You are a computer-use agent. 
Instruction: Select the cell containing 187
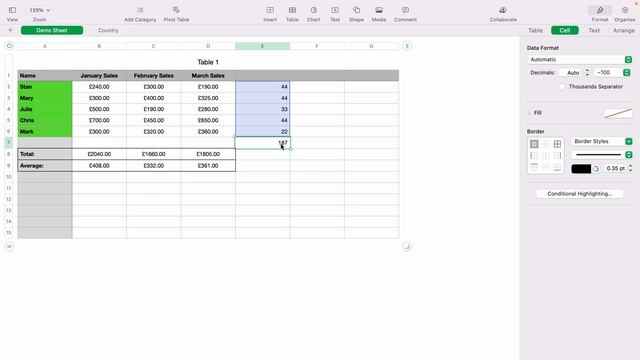[262, 143]
